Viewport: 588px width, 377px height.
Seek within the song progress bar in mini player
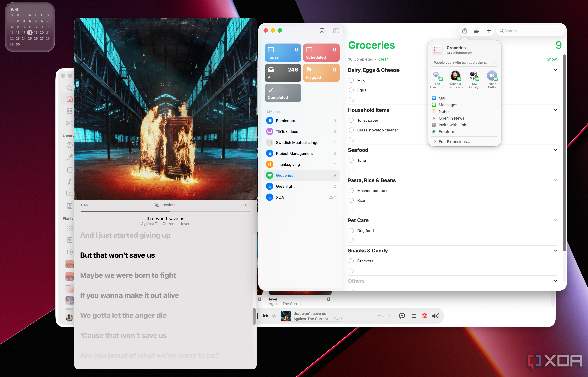point(165,211)
